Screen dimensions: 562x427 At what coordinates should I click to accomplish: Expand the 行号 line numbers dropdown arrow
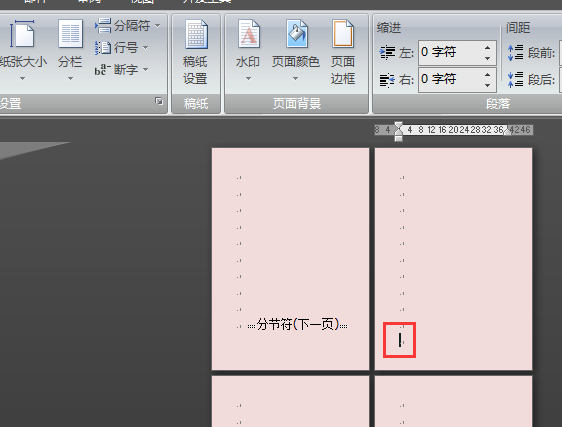coord(146,47)
